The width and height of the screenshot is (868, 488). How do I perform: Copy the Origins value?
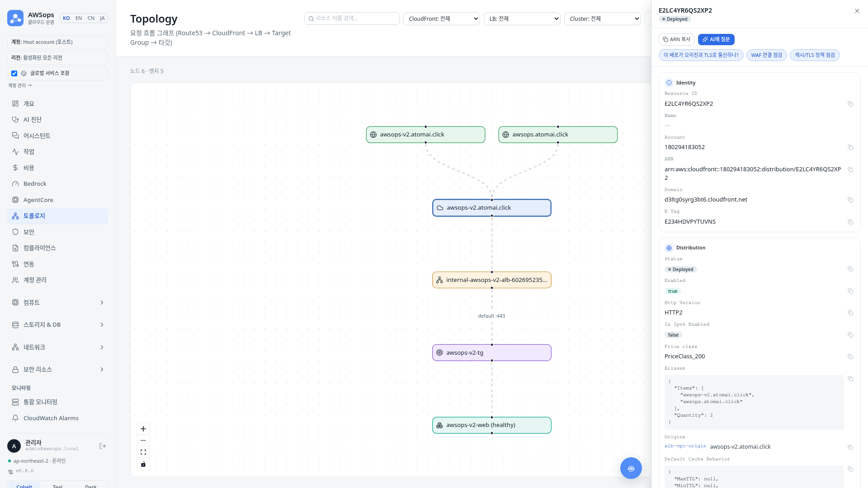click(850, 447)
